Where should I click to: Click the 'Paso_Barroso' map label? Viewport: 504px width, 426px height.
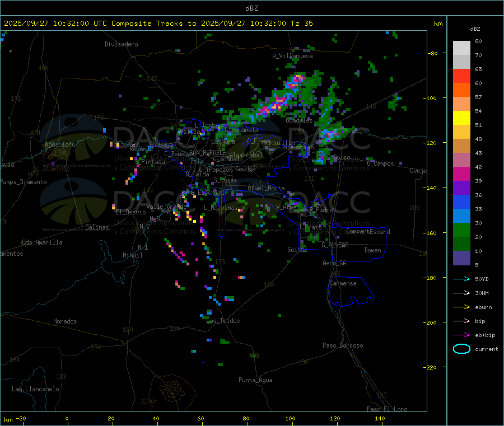coord(343,345)
